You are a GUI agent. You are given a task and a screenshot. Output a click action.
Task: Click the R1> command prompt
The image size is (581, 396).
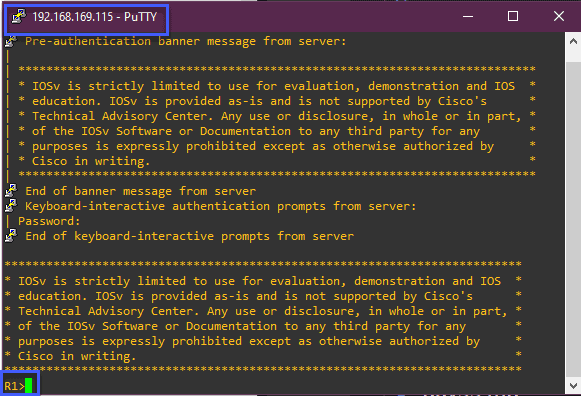[x=14, y=386]
